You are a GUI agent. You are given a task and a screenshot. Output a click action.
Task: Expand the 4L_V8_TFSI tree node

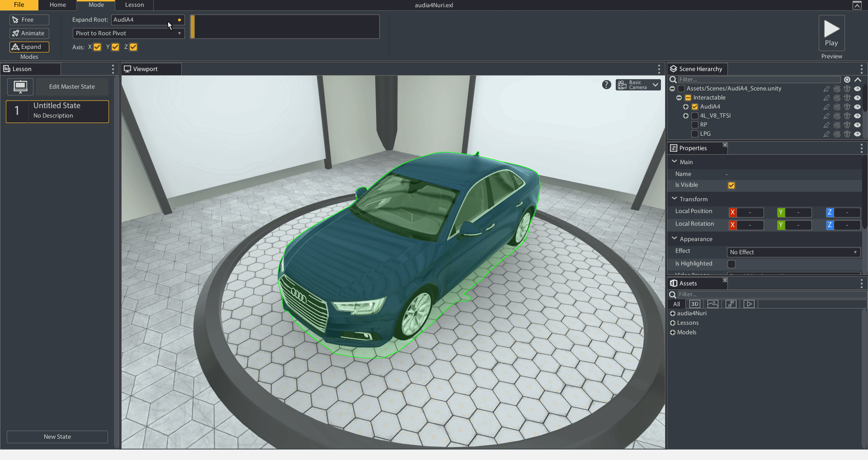[x=686, y=116]
